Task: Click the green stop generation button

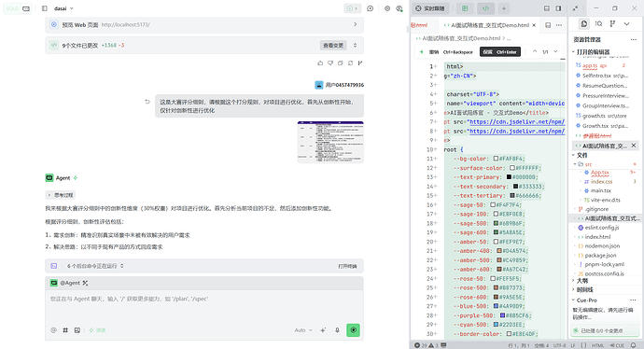Action: tap(353, 330)
